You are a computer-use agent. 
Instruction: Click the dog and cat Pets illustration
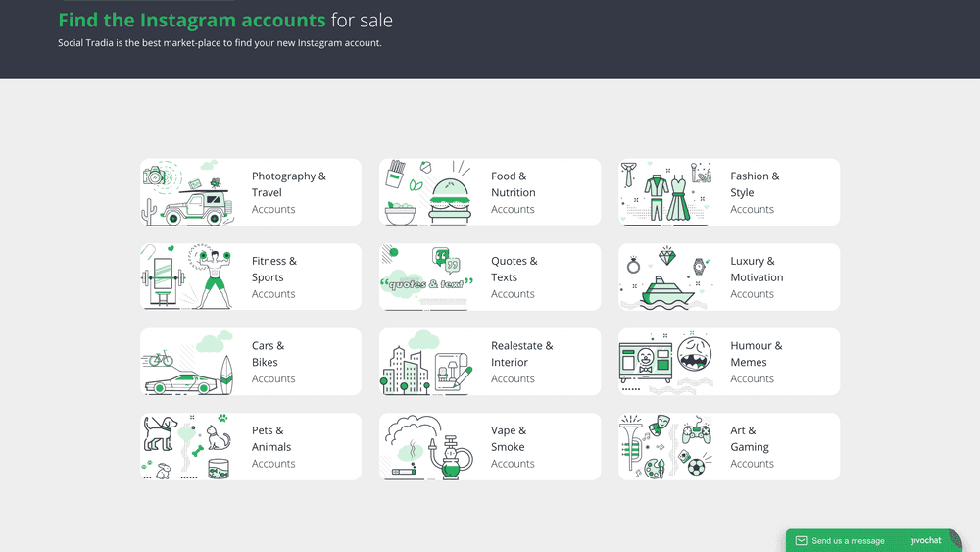click(188, 447)
